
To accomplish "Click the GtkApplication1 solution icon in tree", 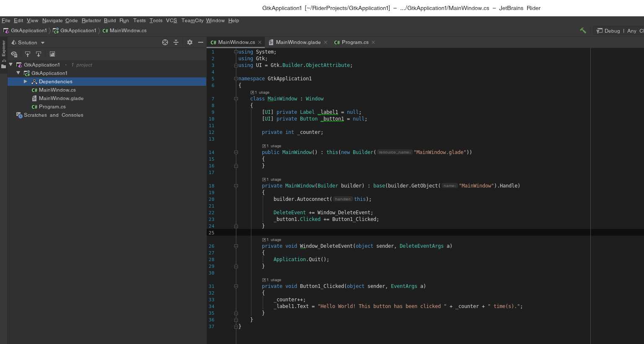I will click(x=19, y=65).
